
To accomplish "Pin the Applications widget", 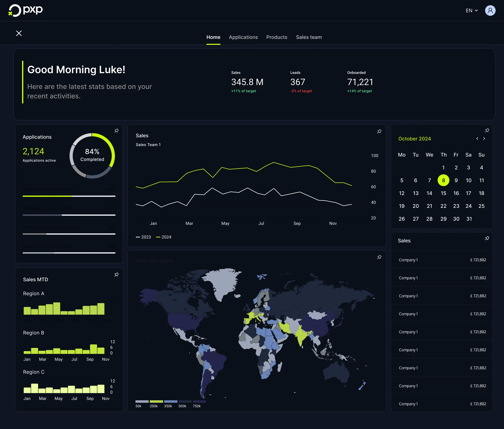I will point(116,131).
